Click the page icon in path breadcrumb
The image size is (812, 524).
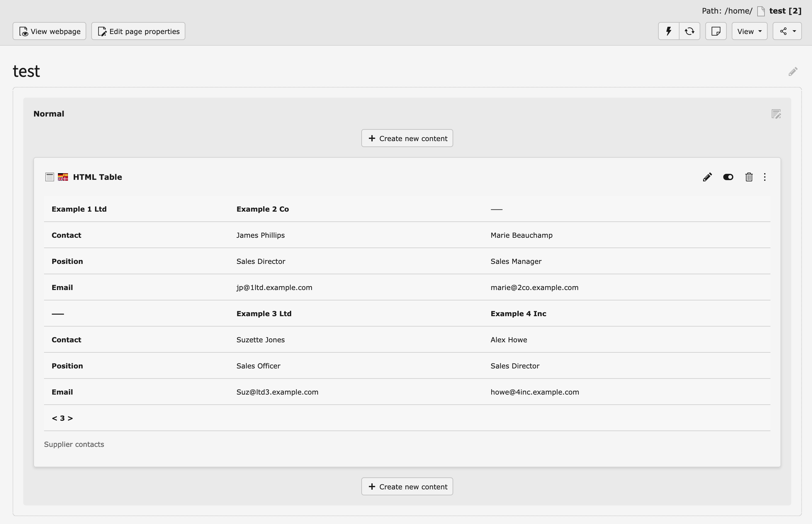tap(761, 11)
